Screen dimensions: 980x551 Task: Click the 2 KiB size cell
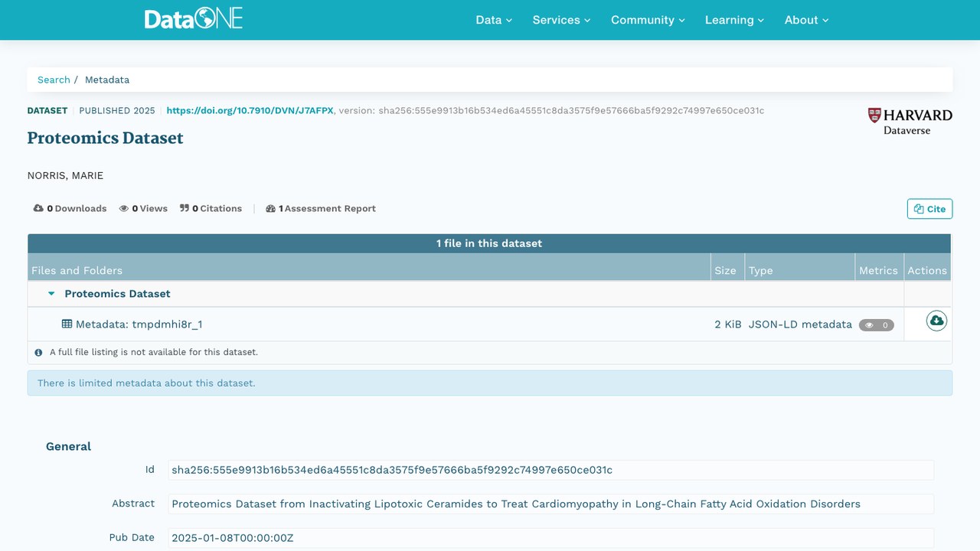pos(728,324)
